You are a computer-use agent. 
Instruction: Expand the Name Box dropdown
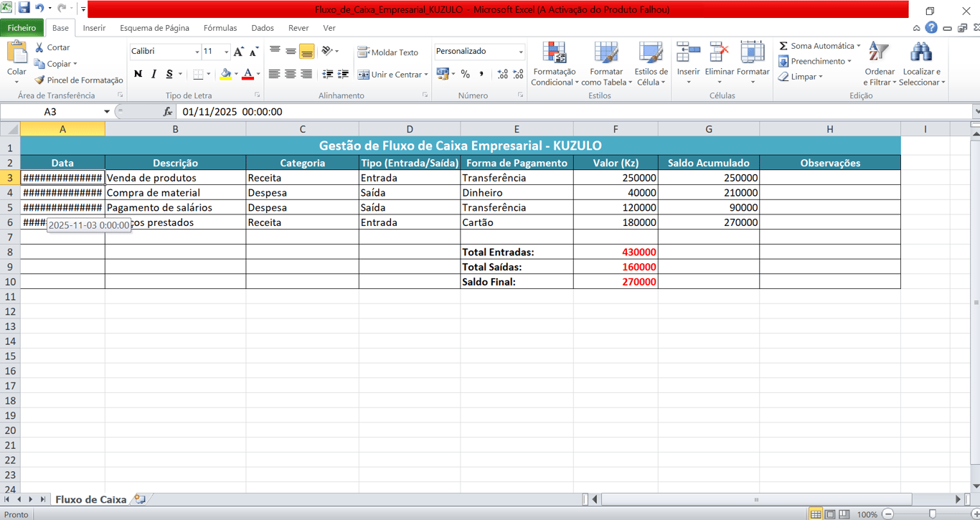click(107, 112)
